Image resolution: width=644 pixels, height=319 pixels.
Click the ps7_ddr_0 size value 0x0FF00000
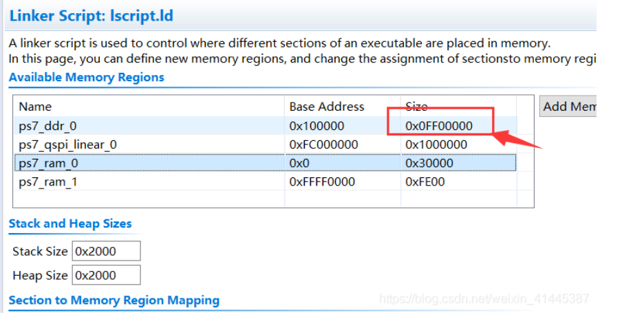[439, 126]
